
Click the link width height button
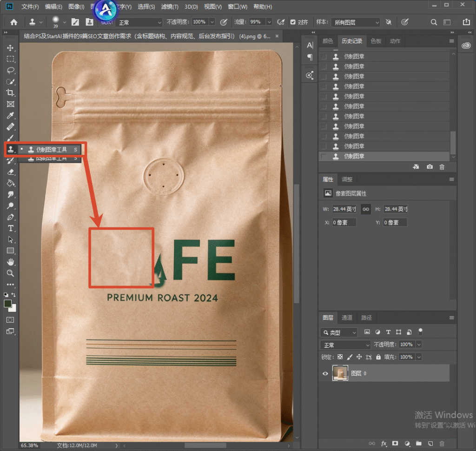click(366, 209)
